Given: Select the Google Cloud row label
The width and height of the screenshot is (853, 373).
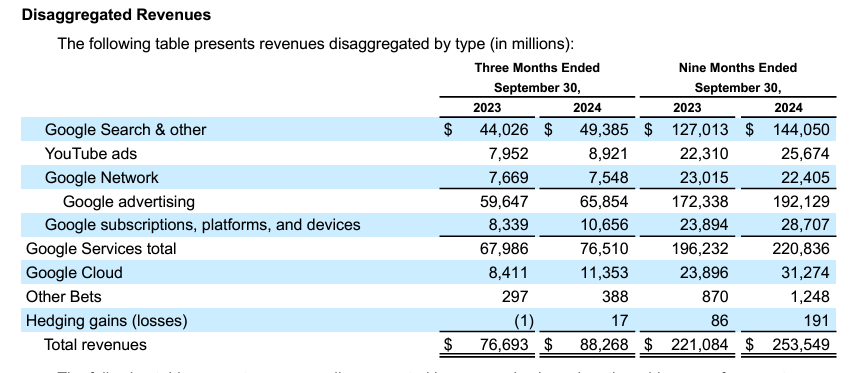Looking at the screenshot, I should pos(75,272).
